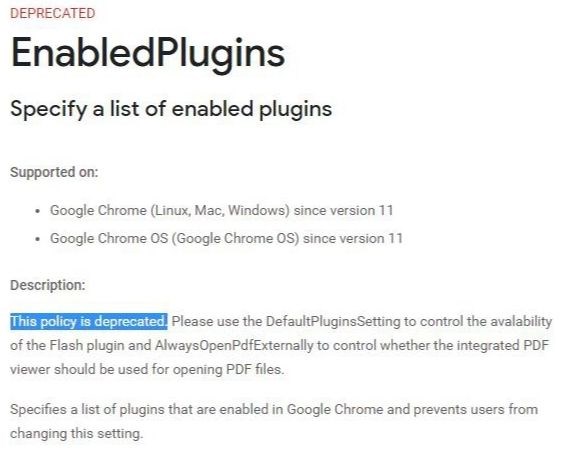The width and height of the screenshot is (564, 449).
Task: Click 'since version 11' on the Chrome OS line
Action: pos(353,239)
